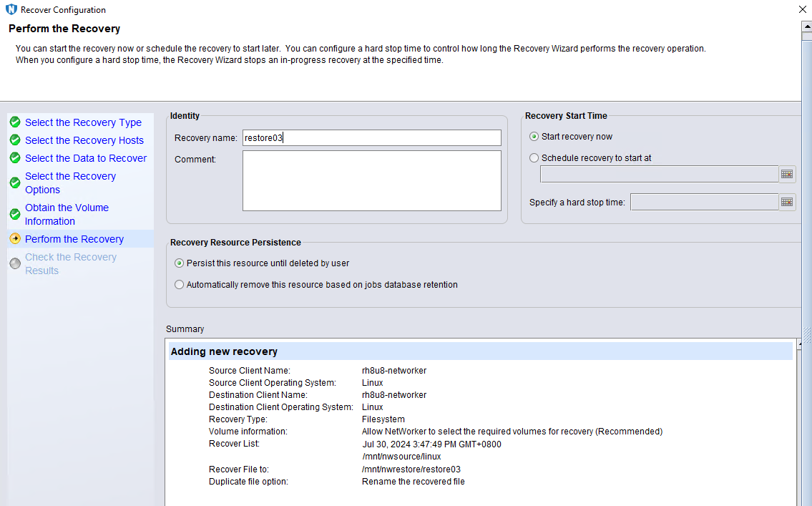The image size is (812, 506).
Task: Click the Destination Client Operating System Linux value
Action: [372, 407]
